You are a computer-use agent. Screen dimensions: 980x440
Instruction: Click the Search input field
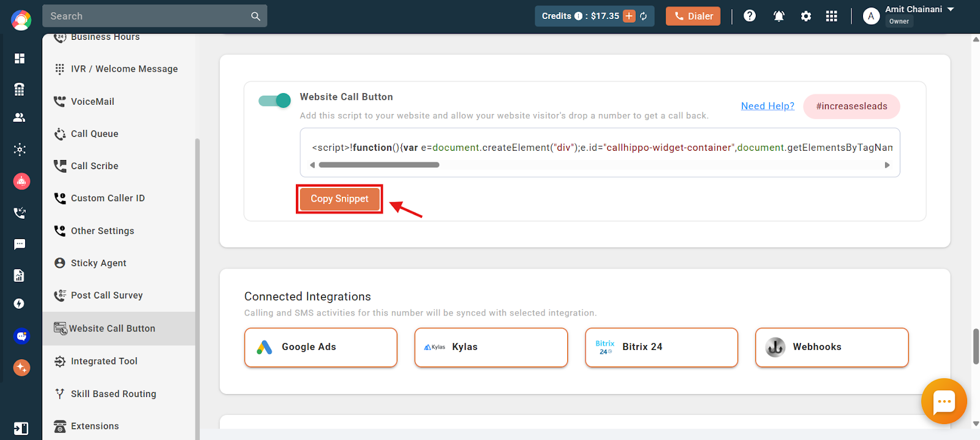pyautogui.click(x=154, y=16)
